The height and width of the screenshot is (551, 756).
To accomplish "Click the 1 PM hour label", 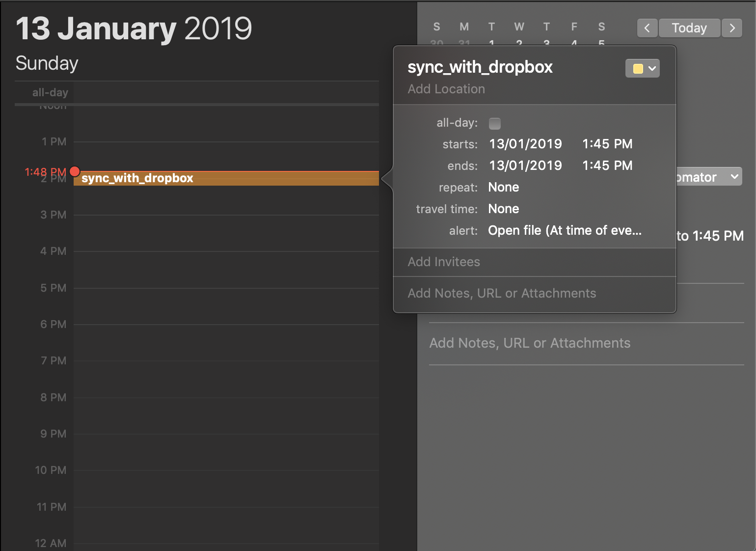I will [x=54, y=142].
